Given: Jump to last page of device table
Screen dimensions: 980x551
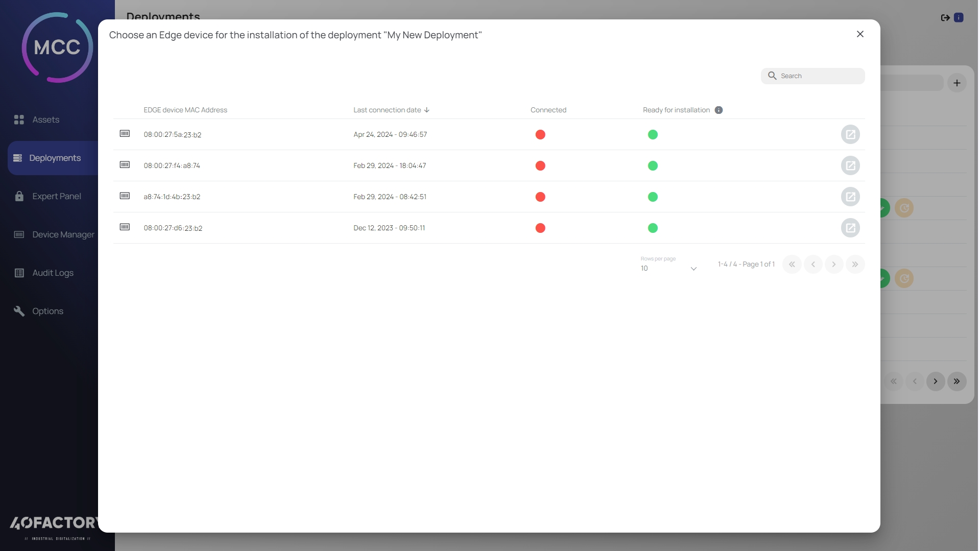Looking at the screenshot, I should point(854,265).
